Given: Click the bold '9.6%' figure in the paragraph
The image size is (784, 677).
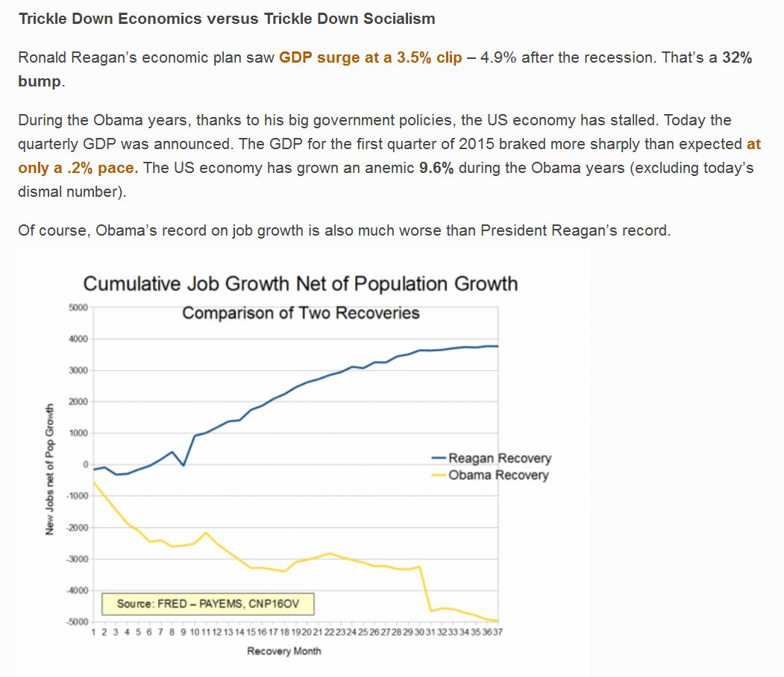Looking at the screenshot, I should (436, 168).
